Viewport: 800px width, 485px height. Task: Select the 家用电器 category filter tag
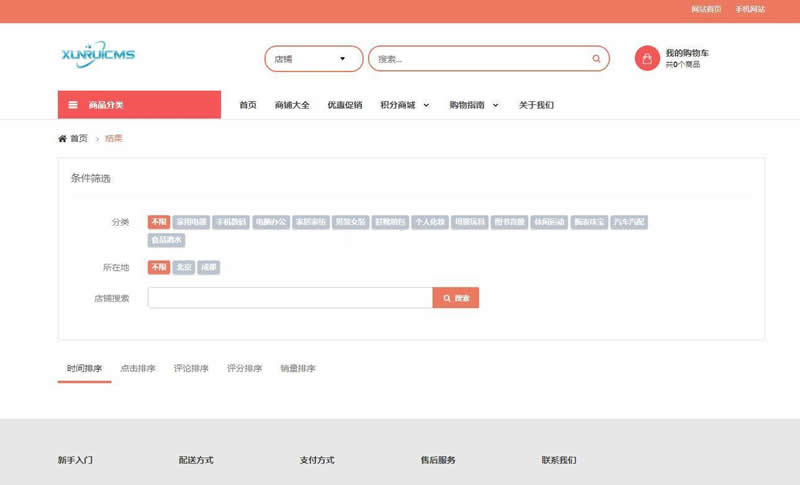tap(191, 222)
